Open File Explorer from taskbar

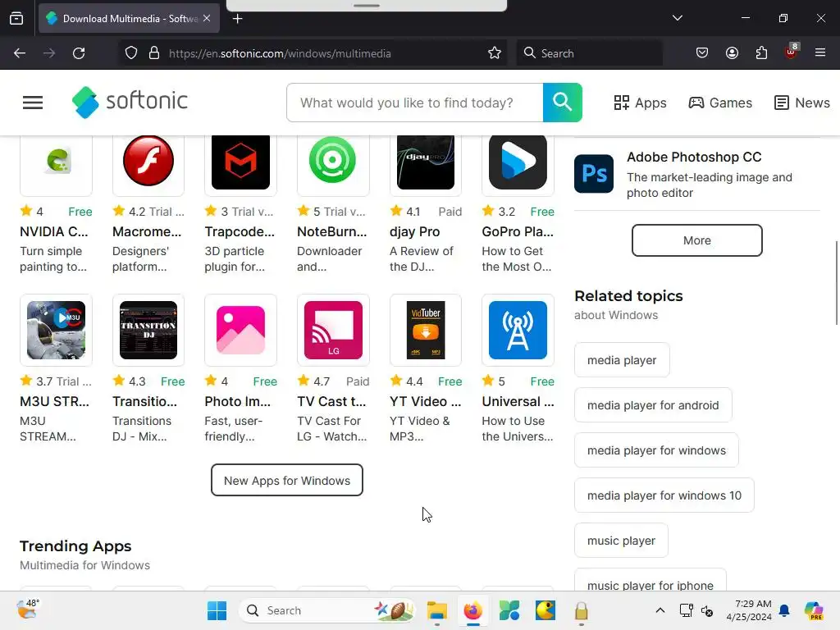tap(436, 610)
